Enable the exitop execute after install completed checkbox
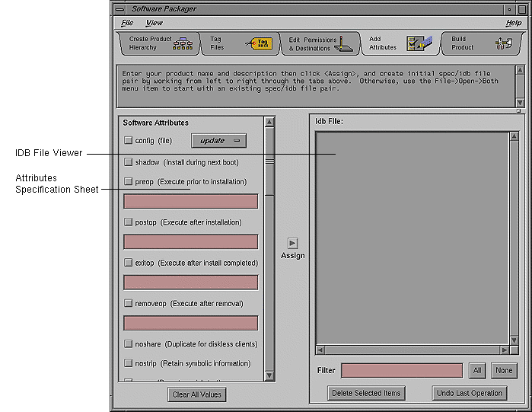532x412 pixels. coord(128,262)
